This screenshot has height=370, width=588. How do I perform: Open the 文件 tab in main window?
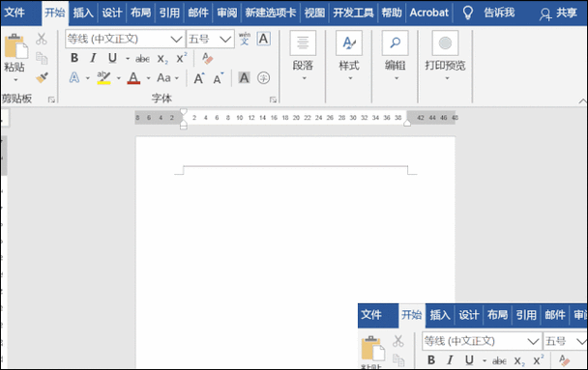pos(15,13)
